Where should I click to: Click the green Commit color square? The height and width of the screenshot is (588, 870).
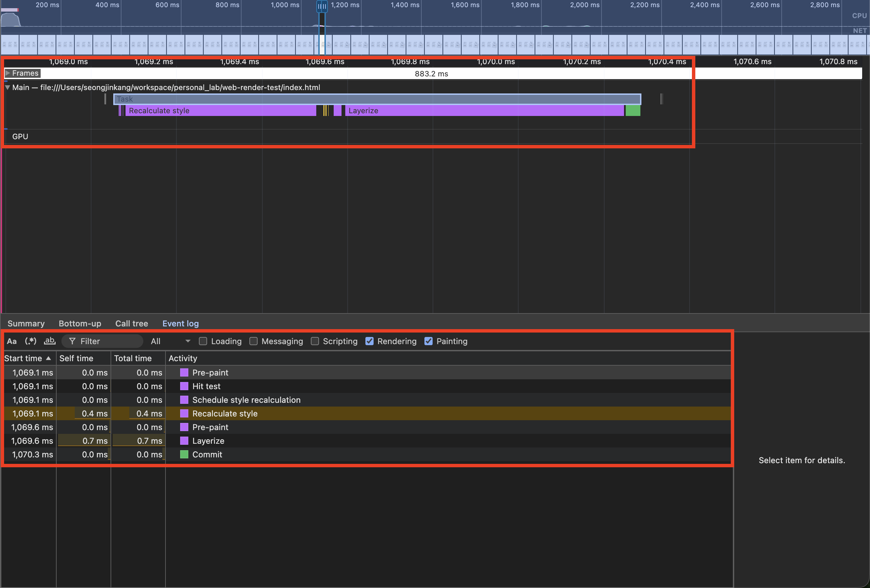point(184,454)
